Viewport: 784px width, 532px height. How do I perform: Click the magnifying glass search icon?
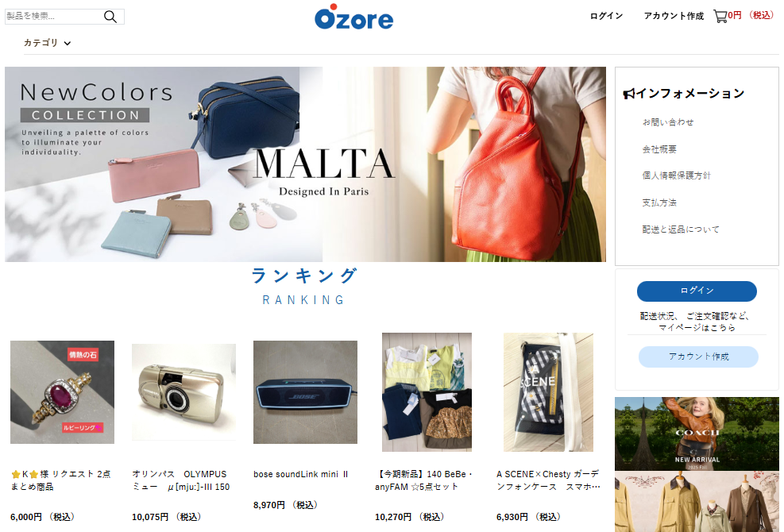[x=110, y=17]
